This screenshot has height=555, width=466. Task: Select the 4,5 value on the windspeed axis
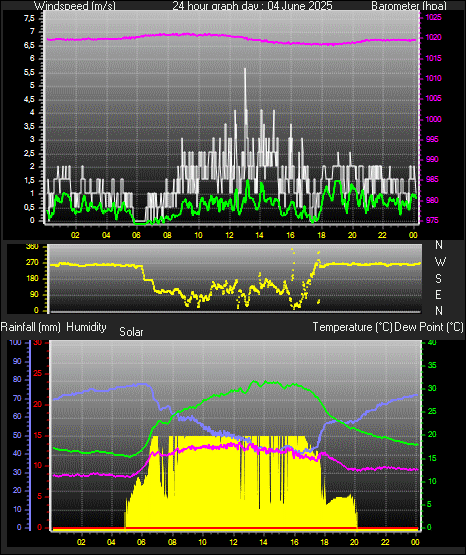point(29,99)
